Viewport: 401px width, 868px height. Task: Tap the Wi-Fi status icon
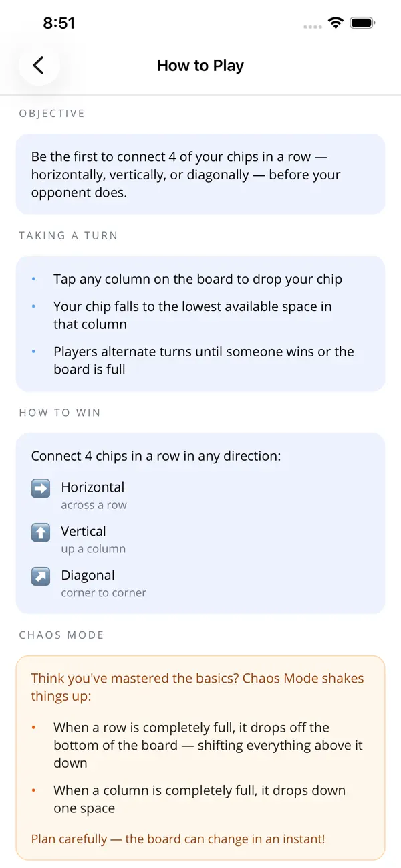click(x=336, y=23)
